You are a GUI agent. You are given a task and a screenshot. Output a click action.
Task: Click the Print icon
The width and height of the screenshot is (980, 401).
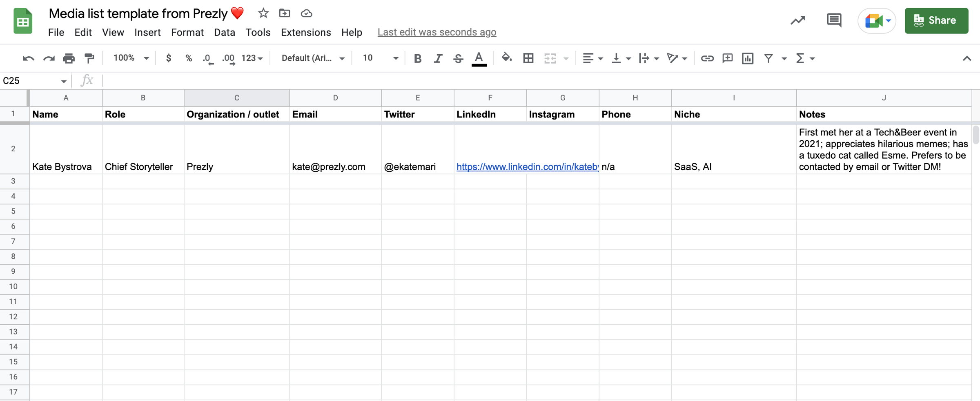(69, 58)
